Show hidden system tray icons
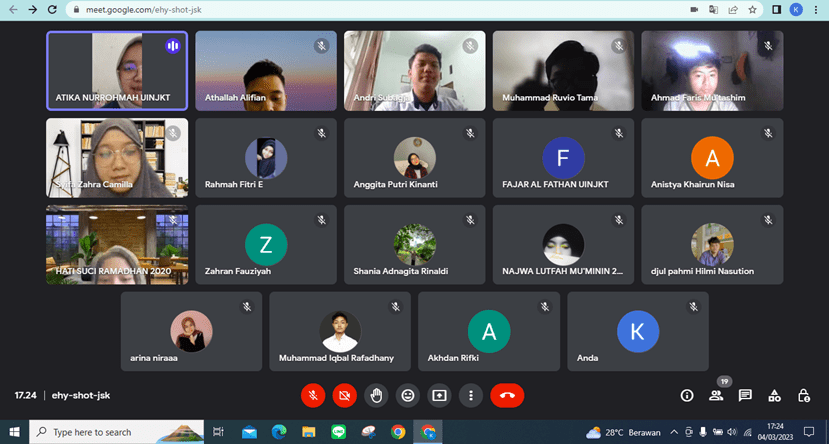Screen dimensions: 829x444 coord(676,433)
